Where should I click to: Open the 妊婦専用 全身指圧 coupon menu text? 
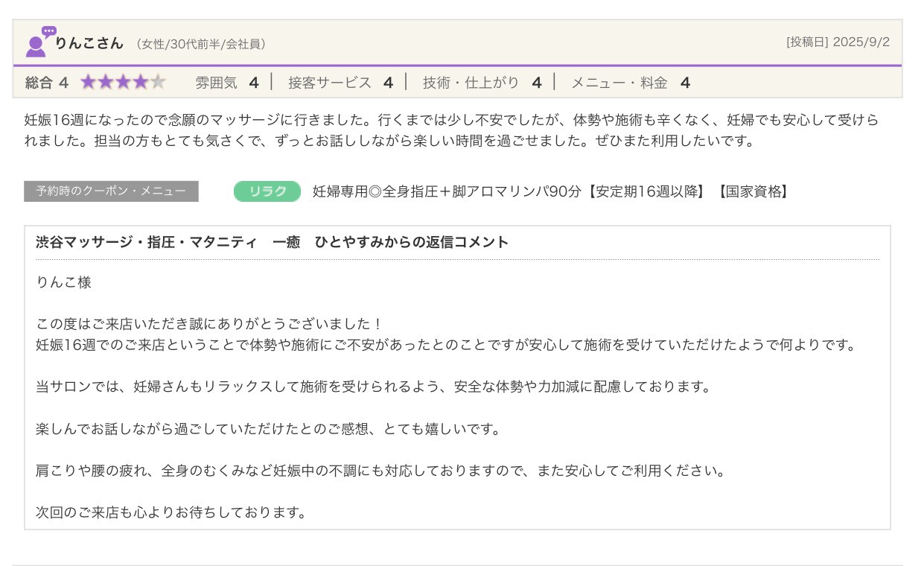(549, 191)
